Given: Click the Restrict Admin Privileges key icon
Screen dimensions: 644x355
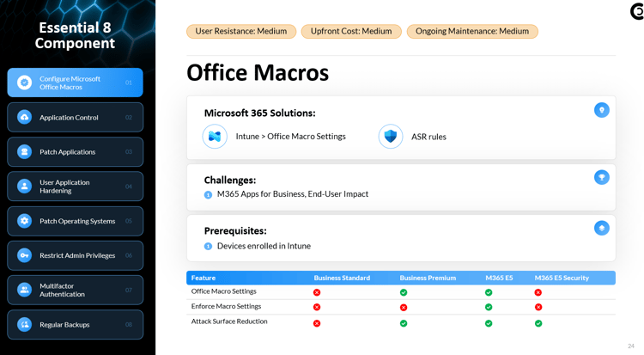Looking at the screenshot, I should tap(24, 255).
